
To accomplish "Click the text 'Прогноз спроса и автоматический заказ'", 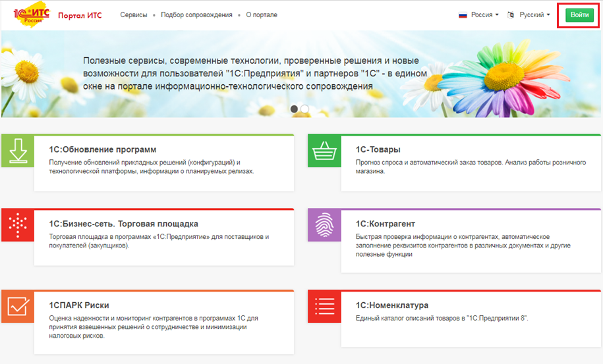I will (471, 167).
